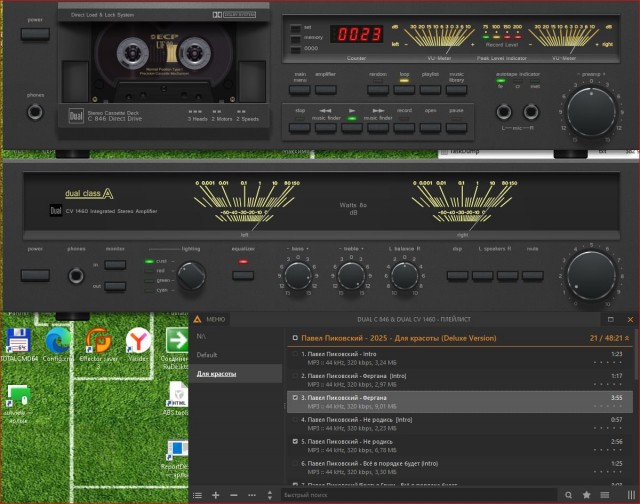This screenshot has height=504, width=640.
Task: Open the amplifier panel button
Action: click(x=326, y=90)
